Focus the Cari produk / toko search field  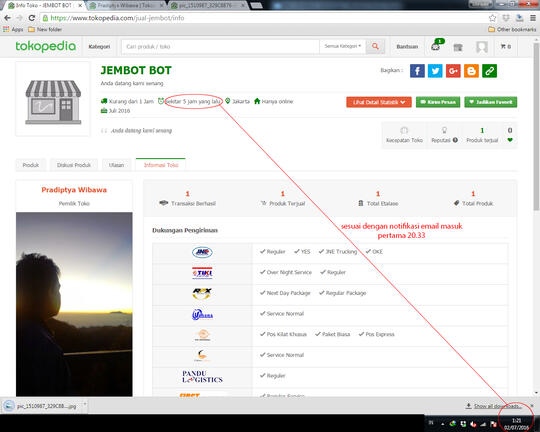[x=220, y=46]
